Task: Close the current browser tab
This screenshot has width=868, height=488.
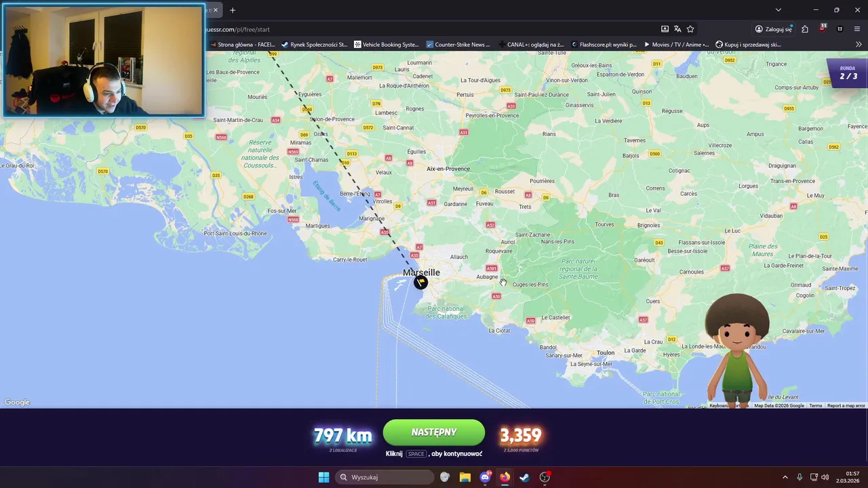Action: pyautogui.click(x=216, y=10)
